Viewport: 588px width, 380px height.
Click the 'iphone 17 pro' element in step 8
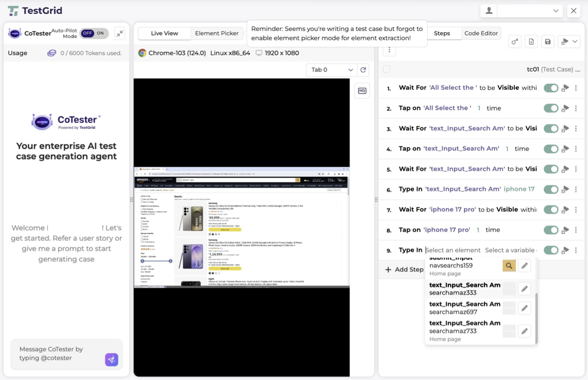point(447,230)
